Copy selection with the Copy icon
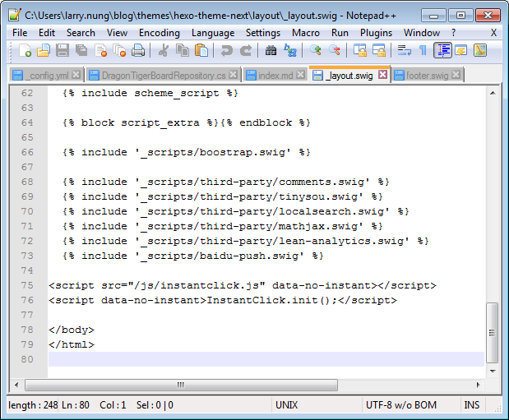The height and width of the screenshot is (420, 509). tap(182, 51)
